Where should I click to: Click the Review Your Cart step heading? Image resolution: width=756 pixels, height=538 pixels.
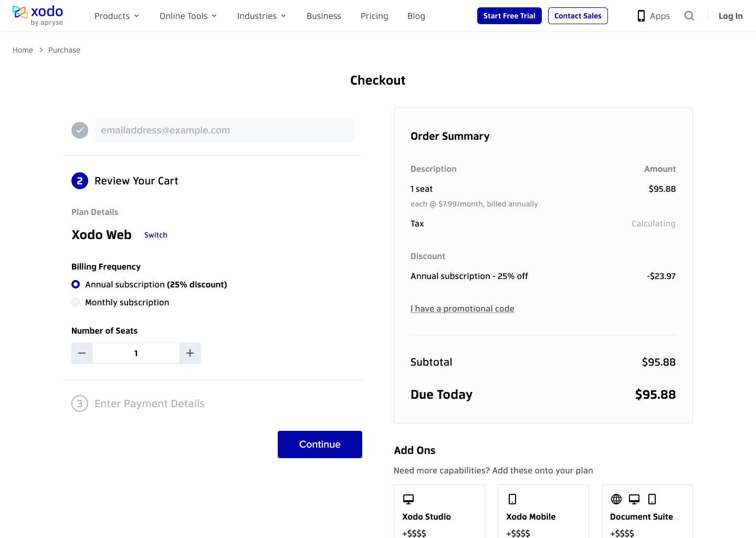pos(136,181)
